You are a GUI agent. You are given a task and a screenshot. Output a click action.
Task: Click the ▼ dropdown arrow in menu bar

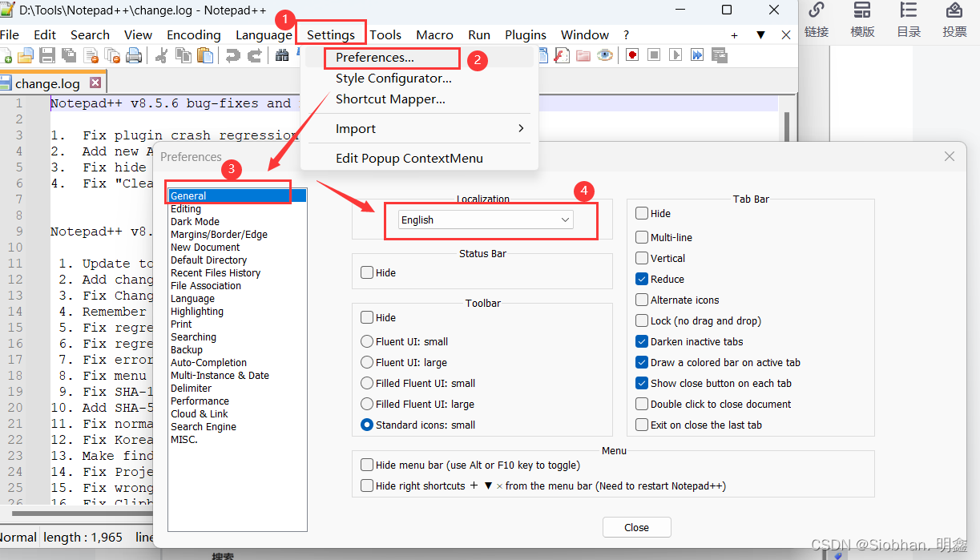(x=760, y=35)
